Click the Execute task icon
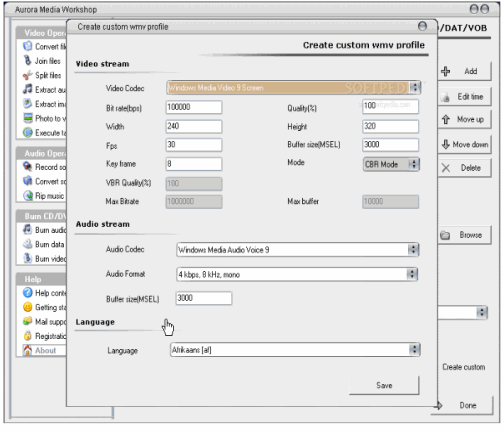Screen dimensions: 503x433 [x=27, y=132]
